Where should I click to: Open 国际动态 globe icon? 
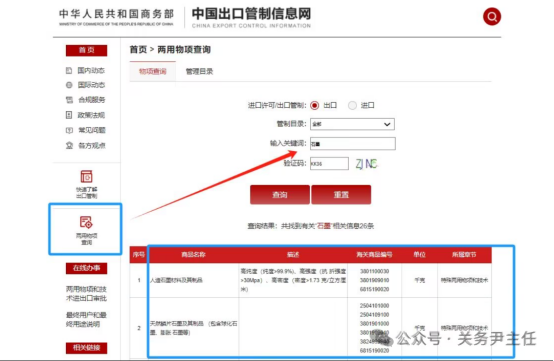coord(69,85)
